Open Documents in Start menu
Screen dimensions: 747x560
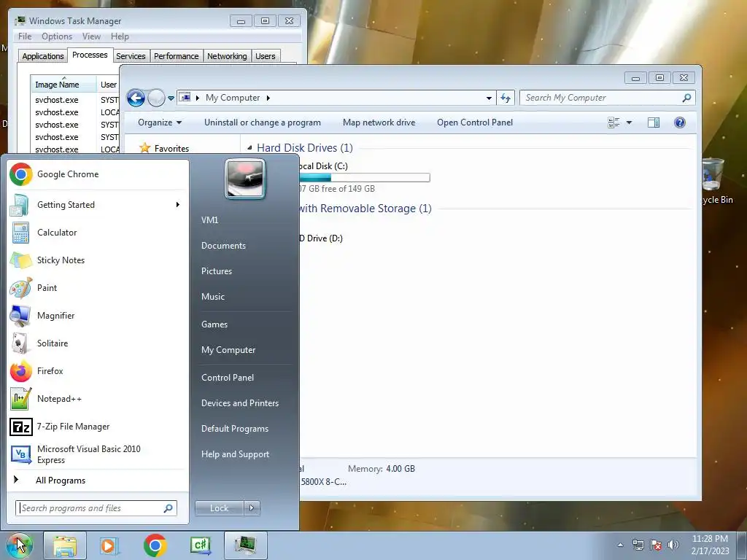pyautogui.click(x=223, y=246)
